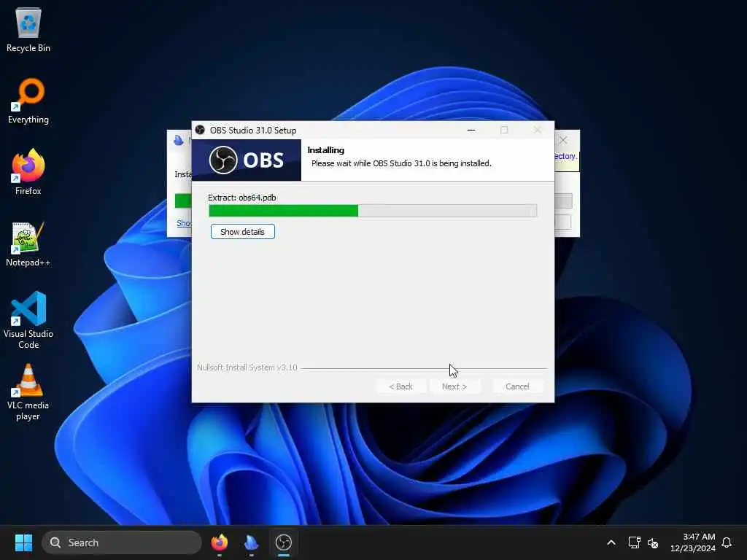Open the notifications bell icon
The height and width of the screenshot is (560, 747).
click(x=727, y=542)
